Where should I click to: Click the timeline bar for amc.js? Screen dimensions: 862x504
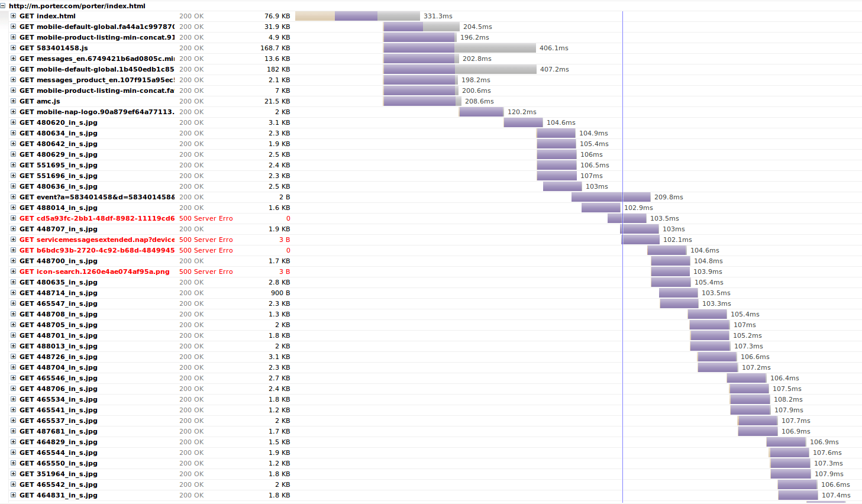pos(422,101)
